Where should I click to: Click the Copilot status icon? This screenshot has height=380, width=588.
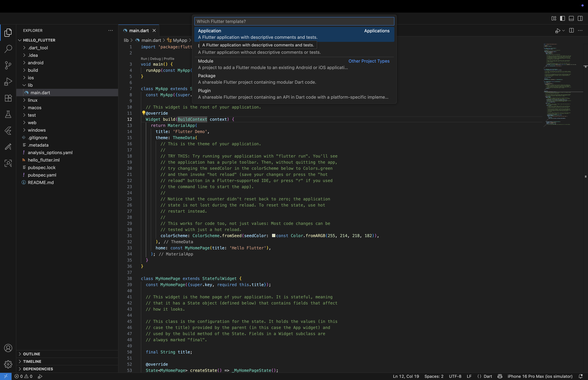500,376
